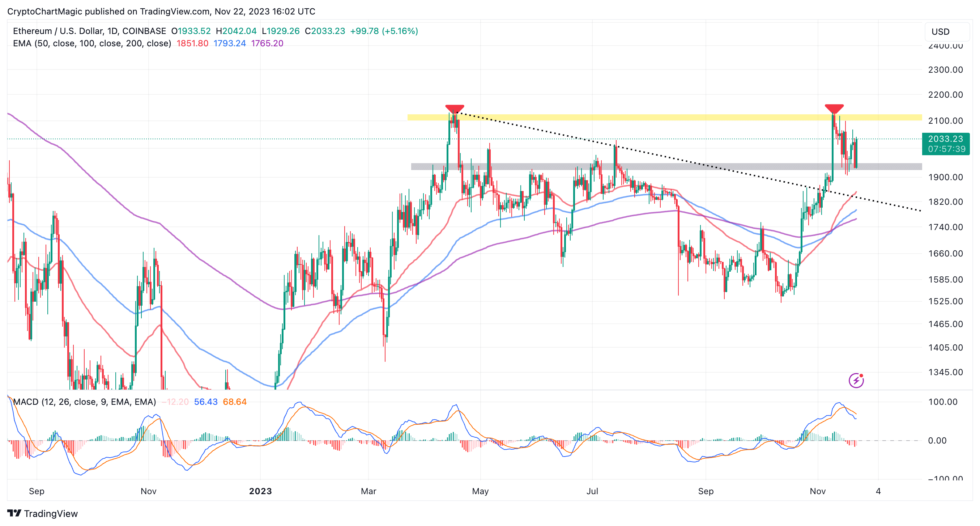
Task: Click the Ethereum / U.S. Dollar symbol title
Action: coord(89,31)
